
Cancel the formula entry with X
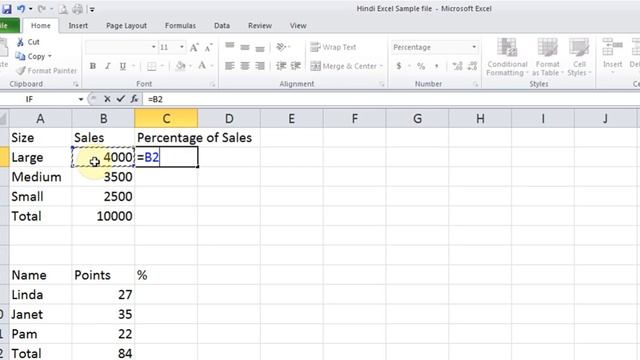click(x=107, y=99)
